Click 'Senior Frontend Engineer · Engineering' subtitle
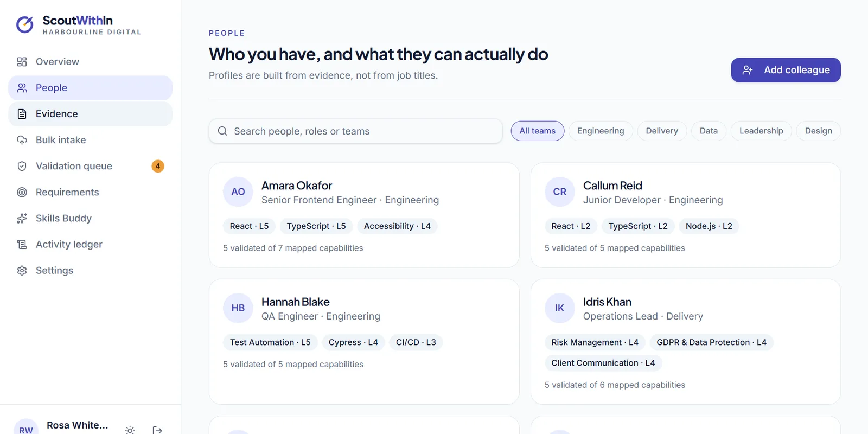Viewport: 868px width, 434px height. [350, 200]
